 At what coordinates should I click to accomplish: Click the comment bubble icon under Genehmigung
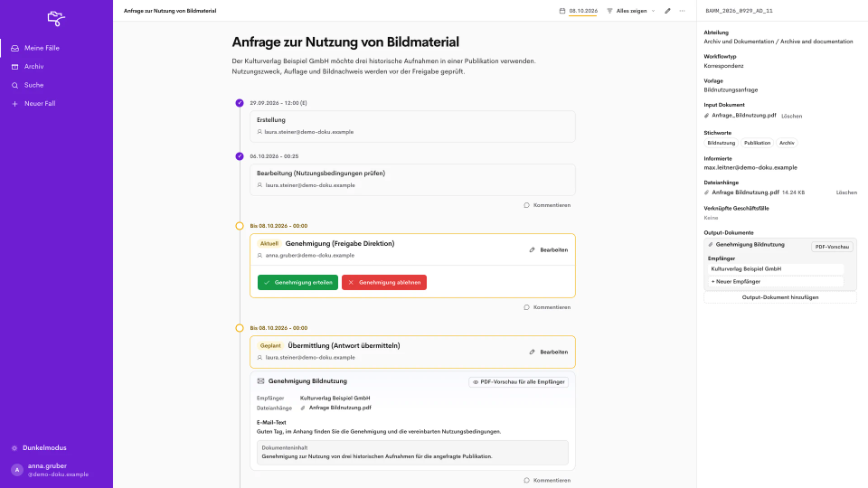[526, 307]
